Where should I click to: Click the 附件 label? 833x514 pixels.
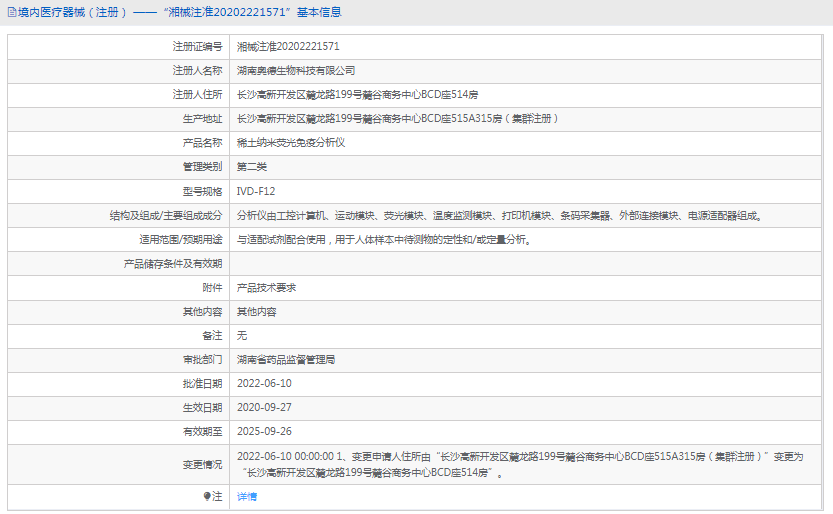coord(212,288)
